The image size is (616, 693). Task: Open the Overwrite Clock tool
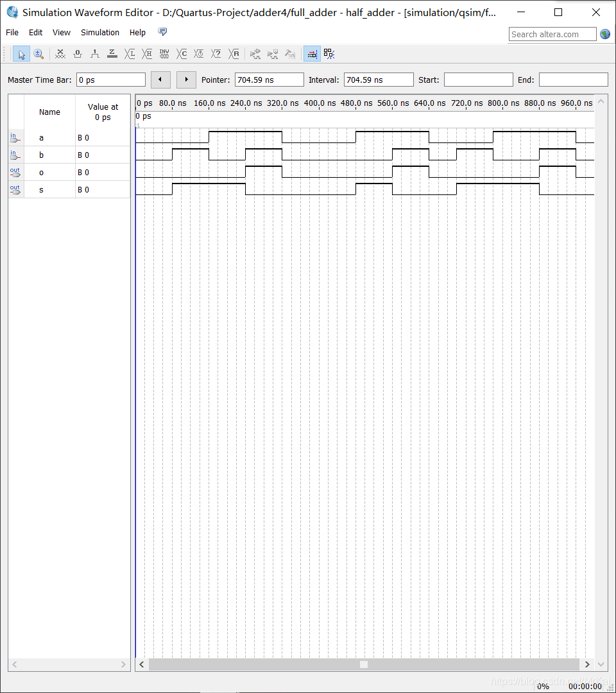pyautogui.click(x=199, y=54)
